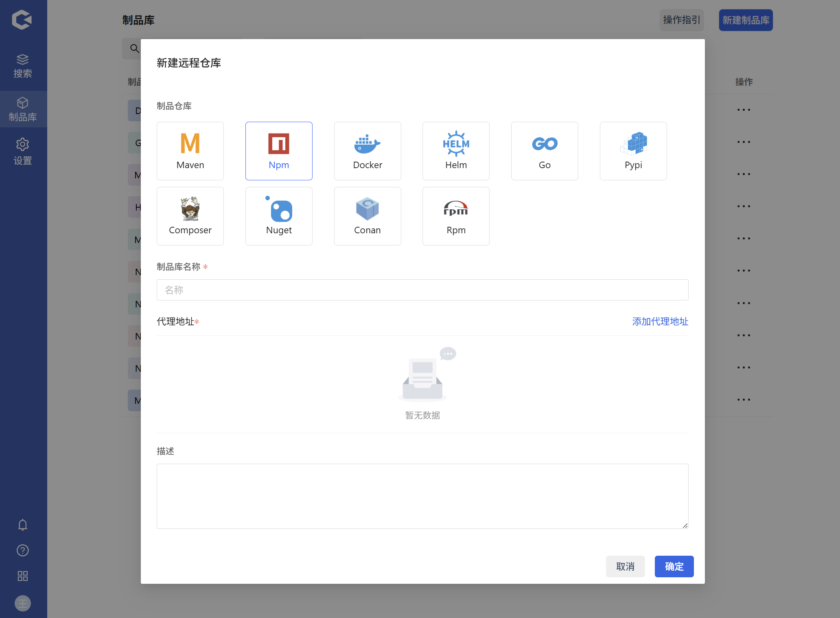The image size is (840, 618).
Task: Choose the Docker repository icon
Action: point(367,151)
